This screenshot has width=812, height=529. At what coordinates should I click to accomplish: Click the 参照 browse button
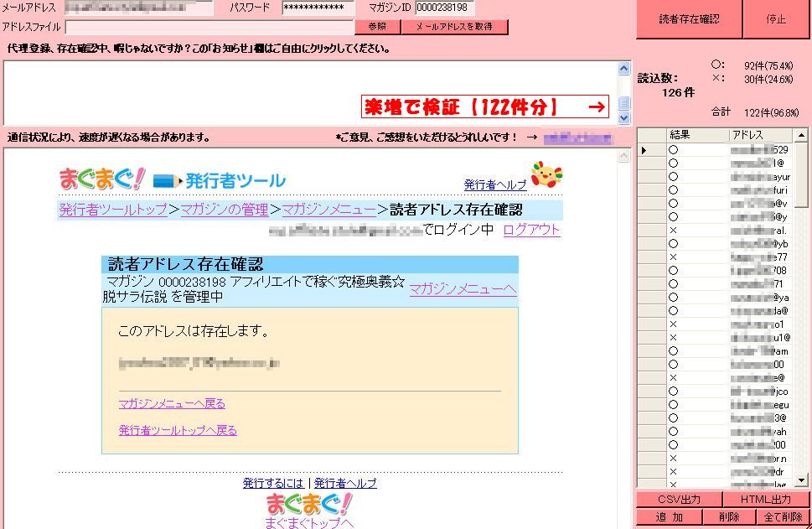[x=377, y=27]
